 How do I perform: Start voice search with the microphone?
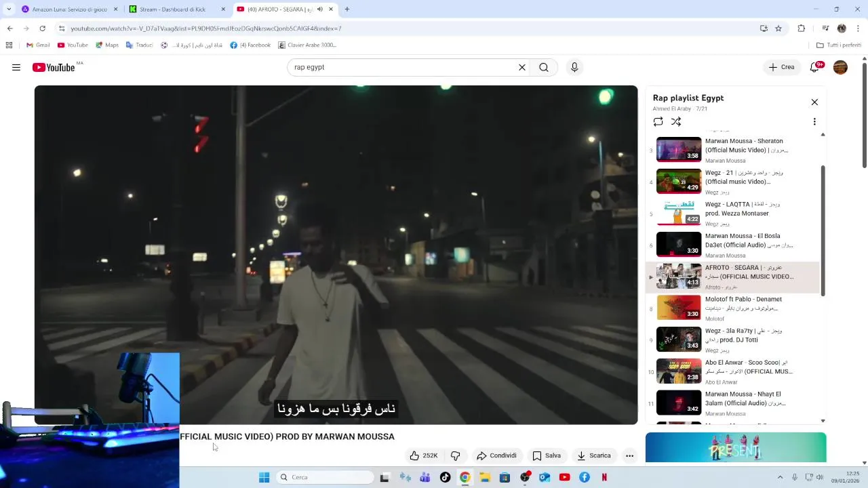574,67
